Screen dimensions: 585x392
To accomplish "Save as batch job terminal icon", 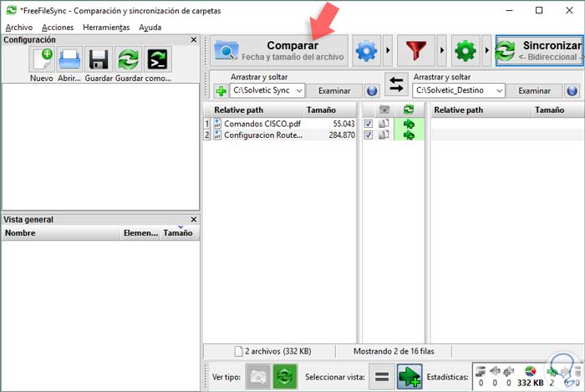I will pos(158,59).
